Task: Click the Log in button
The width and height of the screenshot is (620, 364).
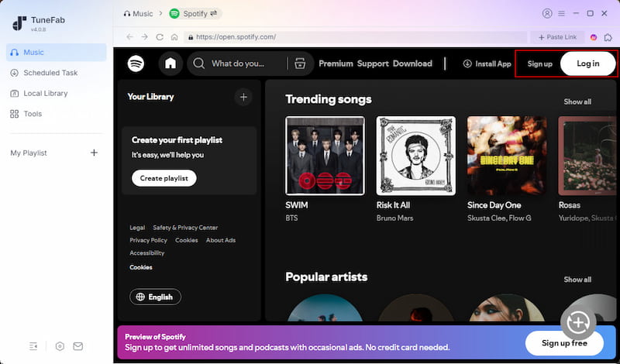Action: click(588, 64)
